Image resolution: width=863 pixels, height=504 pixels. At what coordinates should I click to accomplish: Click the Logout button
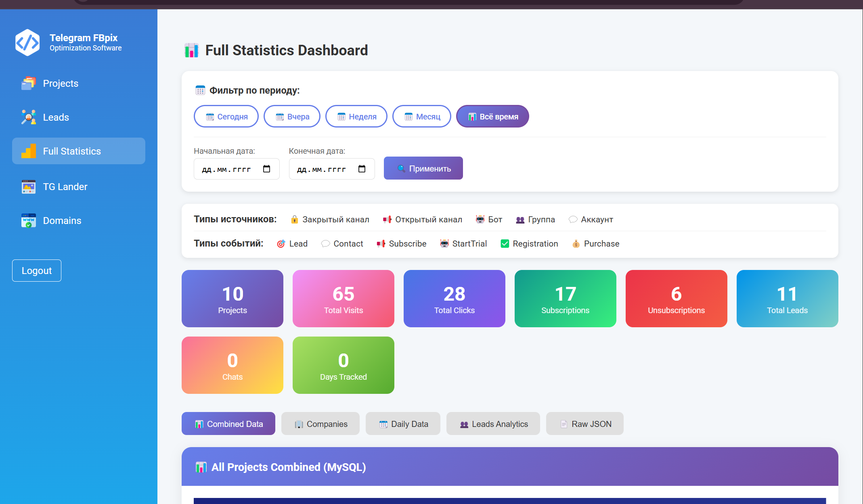(37, 270)
